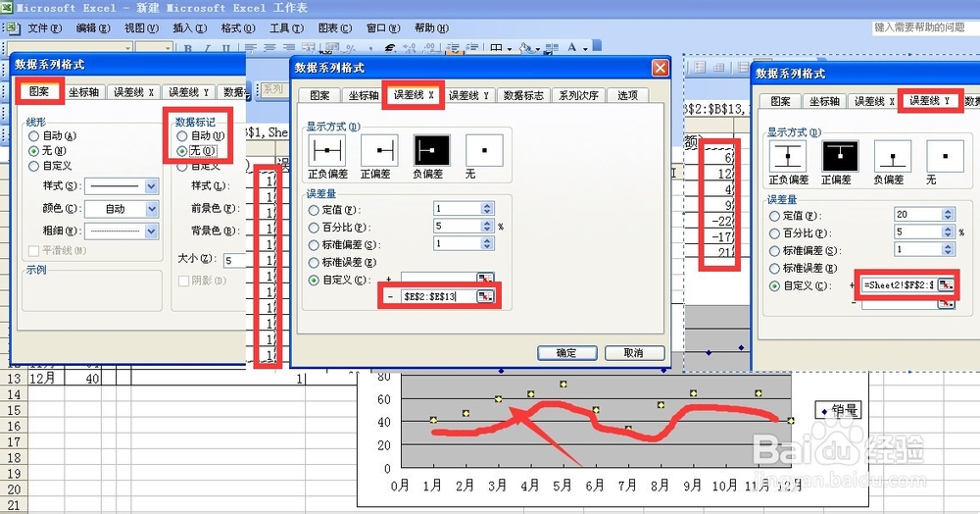Select 自定义 radio in error bar Y dialog
The image size is (980, 514).
click(x=775, y=285)
